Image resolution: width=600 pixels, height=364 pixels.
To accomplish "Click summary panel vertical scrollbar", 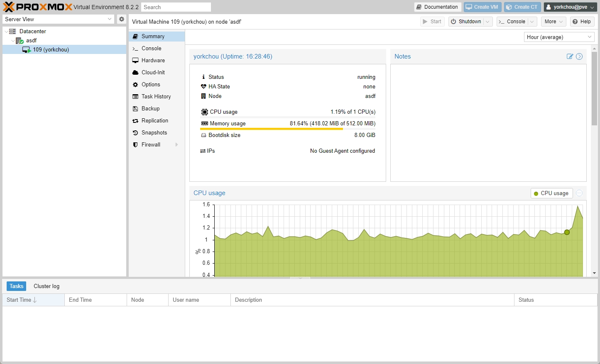I will (594, 88).
